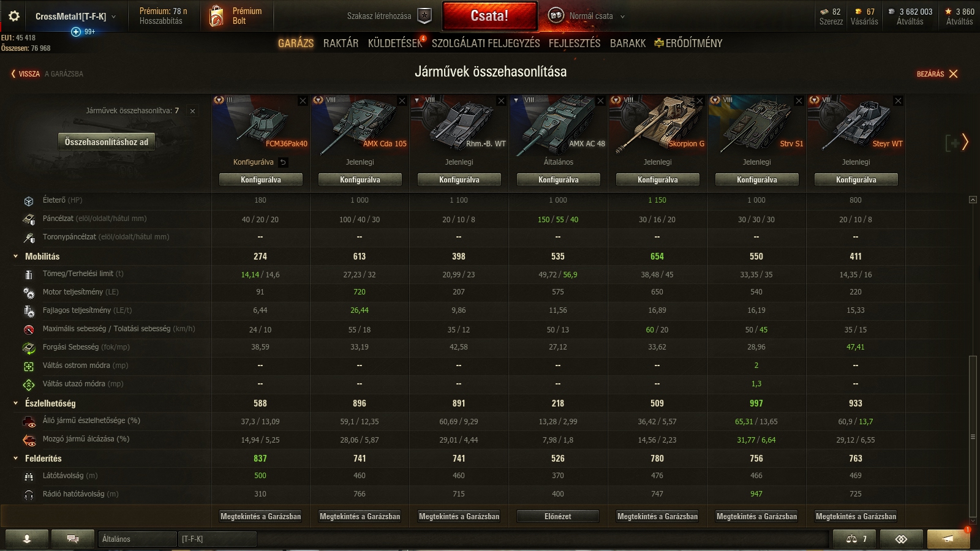Collapse the Mobilitás section

[16, 257]
